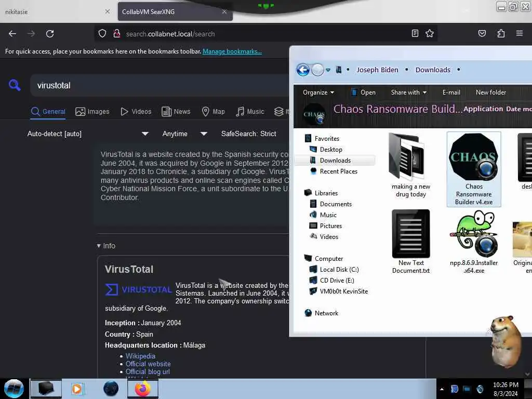Click the Firefox taskbar icon
532x399 pixels.
pyautogui.click(x=143, y=389)
